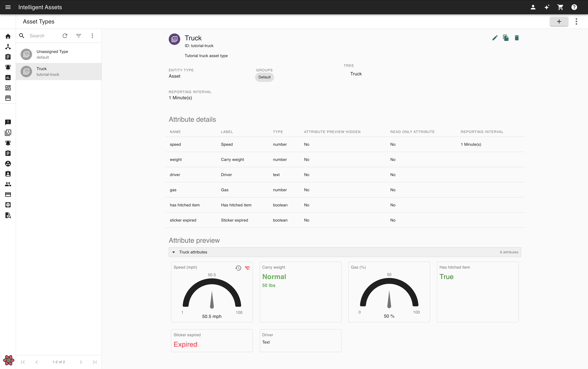The height and width of the screenshot is (369, 588).
Task: Open the Asset Types page overflow menu
Action: (x=576, y=21)
